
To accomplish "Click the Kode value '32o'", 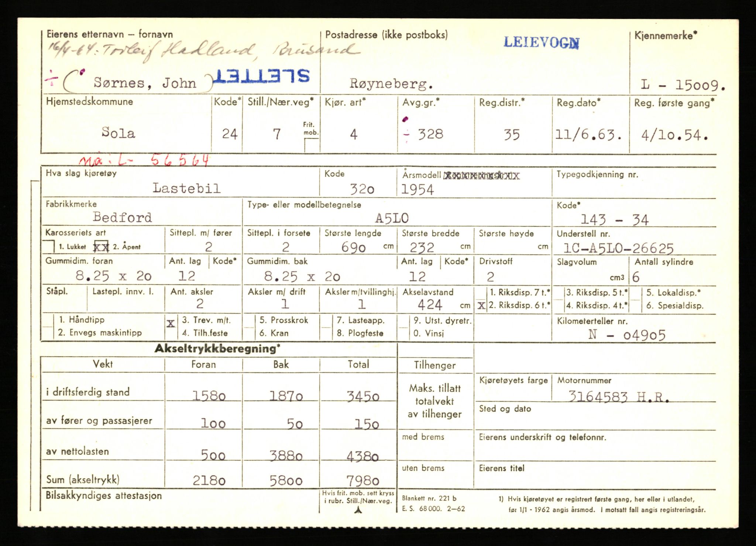I will click(362, 189).
